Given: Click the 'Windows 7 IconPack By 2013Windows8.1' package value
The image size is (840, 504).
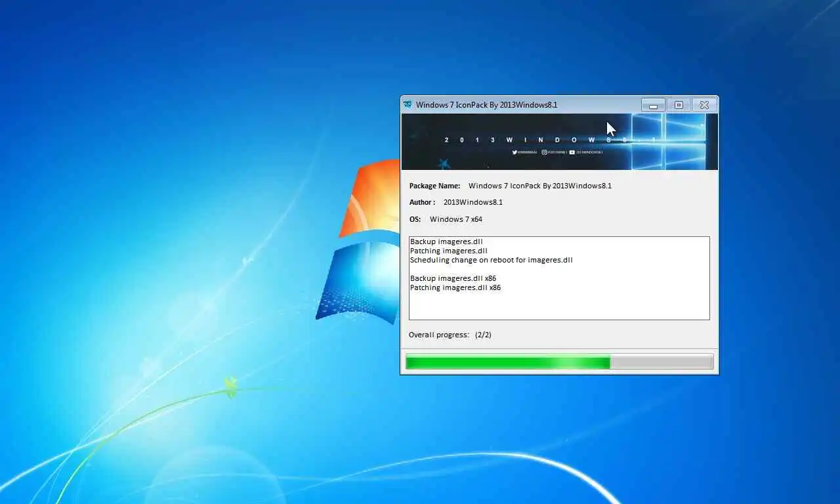Looking at the screenshot, I should click(x=540, y=186).
